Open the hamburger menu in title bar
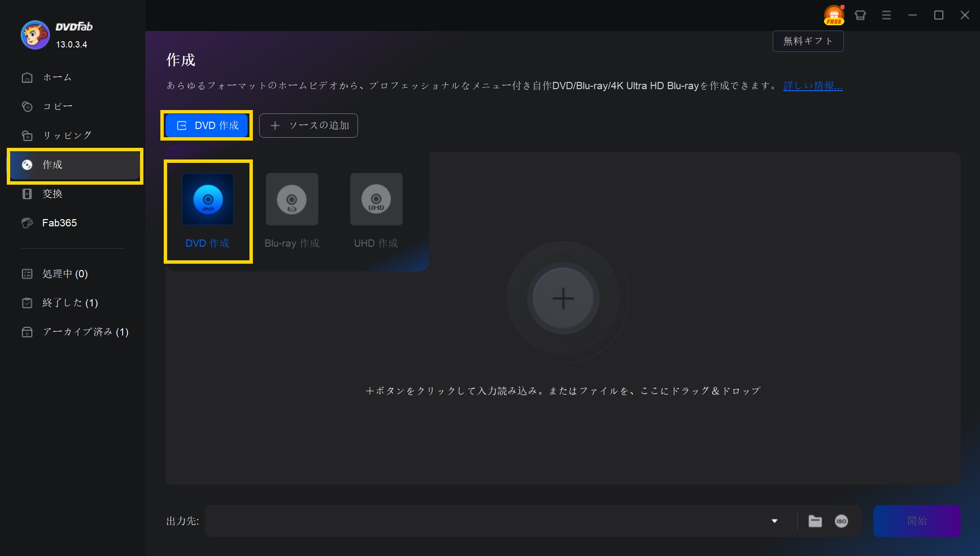Image resolution: width=980 pixels, height=556 pixels. [887, 15]
